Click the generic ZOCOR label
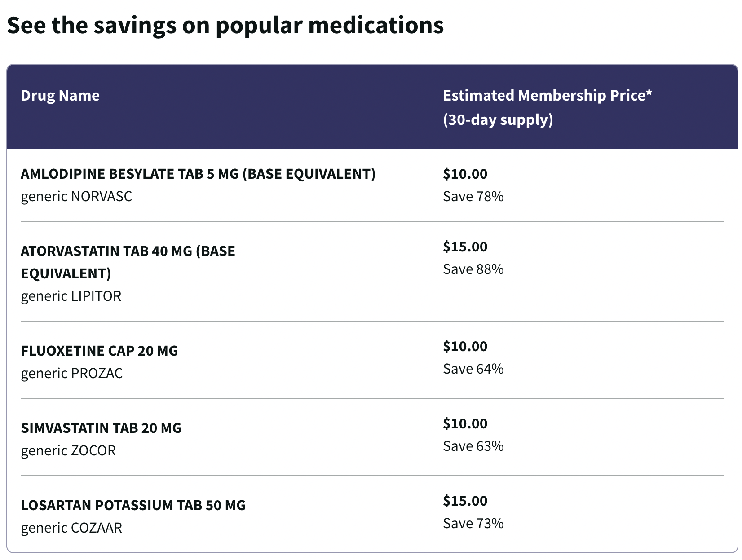This screenshot has width=742, height=560. point(68,451)
